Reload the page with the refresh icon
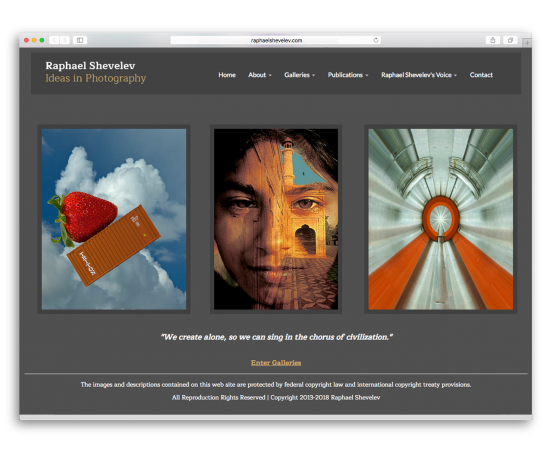 (376, 40)
